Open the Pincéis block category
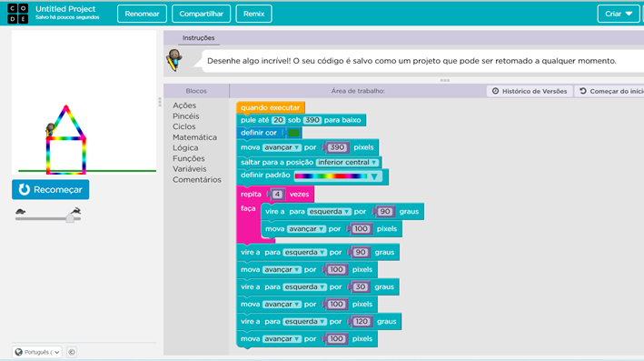This screenshot has height=361, width=644. point(185,116)
